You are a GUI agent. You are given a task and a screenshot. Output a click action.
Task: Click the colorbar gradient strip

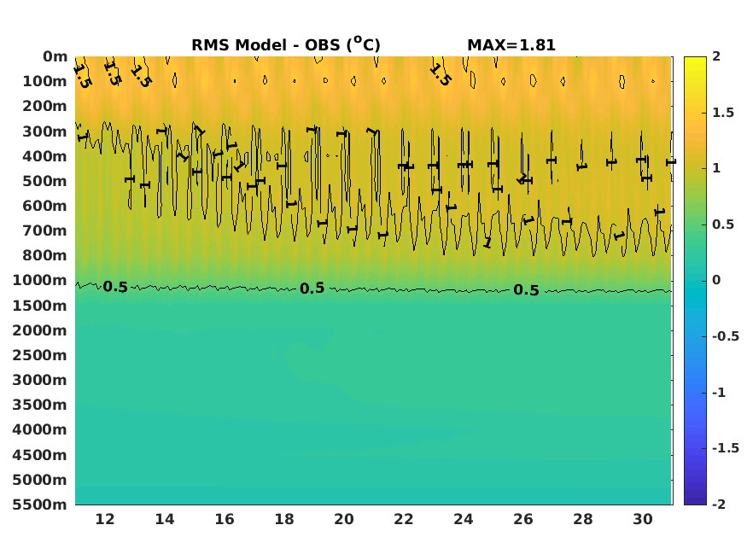coord(695,281)
